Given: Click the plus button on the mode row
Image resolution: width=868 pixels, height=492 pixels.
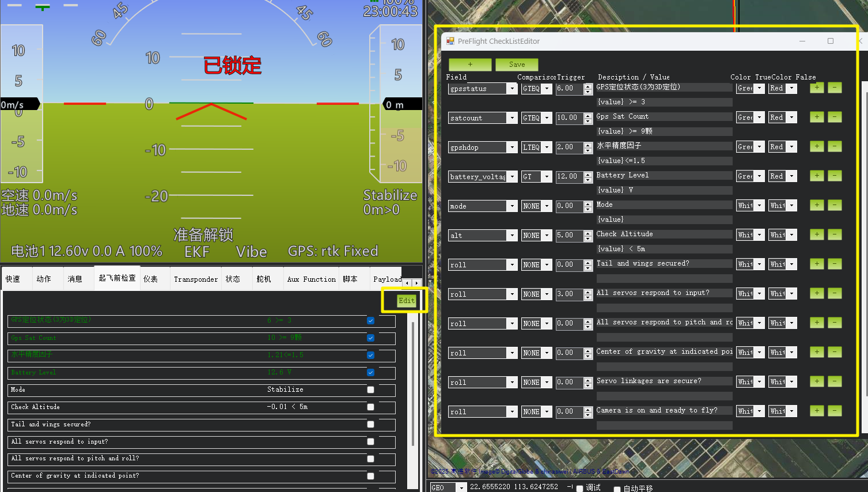Looking at the screenshot, I should (817, 205).
